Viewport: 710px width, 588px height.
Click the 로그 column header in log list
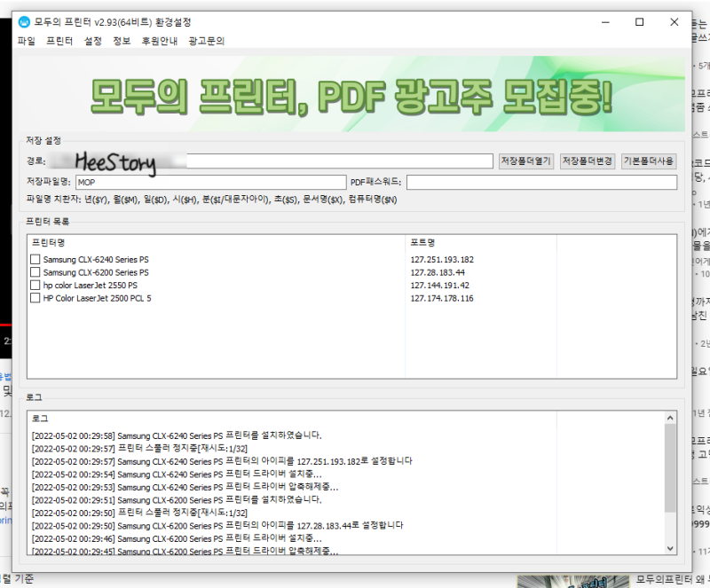tap(292, 419)
